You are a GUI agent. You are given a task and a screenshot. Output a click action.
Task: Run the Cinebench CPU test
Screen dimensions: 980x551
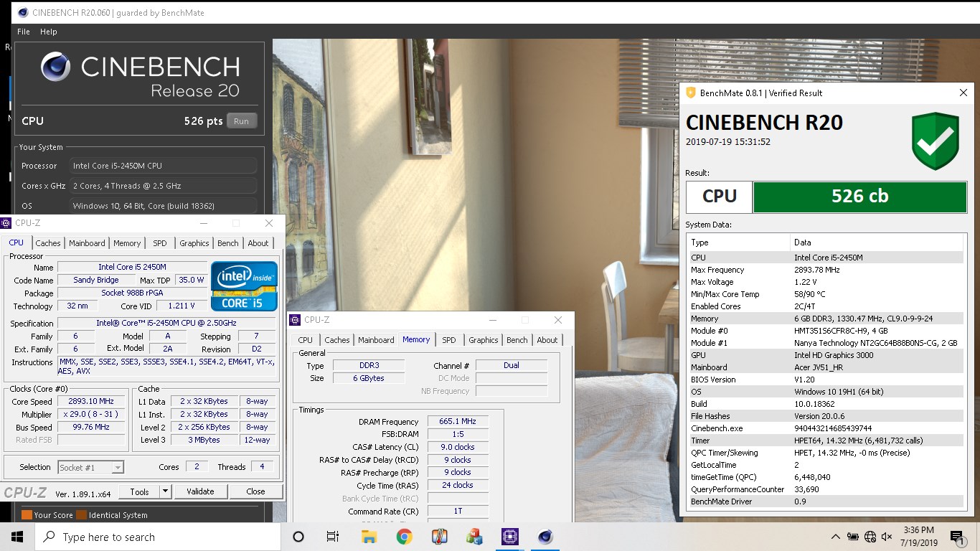point(241,121)
